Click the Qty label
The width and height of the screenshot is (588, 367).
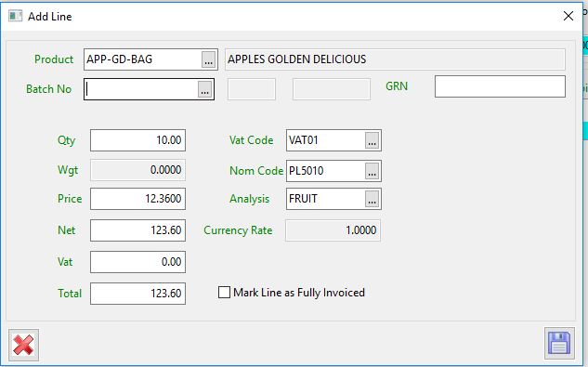coord(66,140)
